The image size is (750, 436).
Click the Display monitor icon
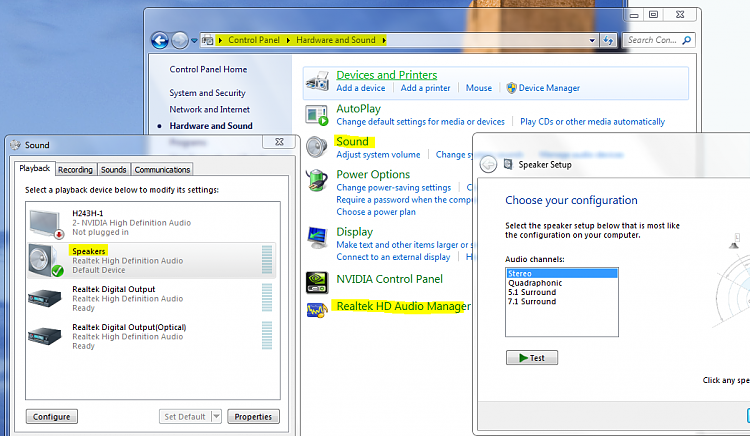(317, 238)
